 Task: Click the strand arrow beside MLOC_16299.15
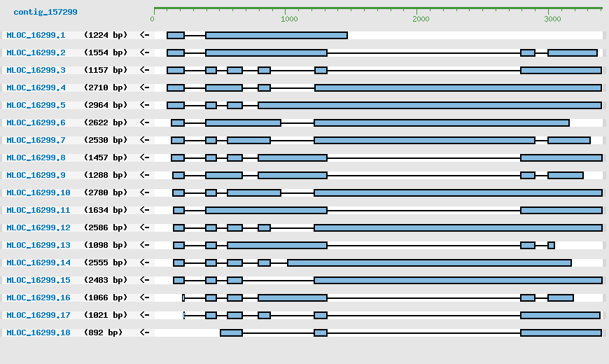[144, 280]
